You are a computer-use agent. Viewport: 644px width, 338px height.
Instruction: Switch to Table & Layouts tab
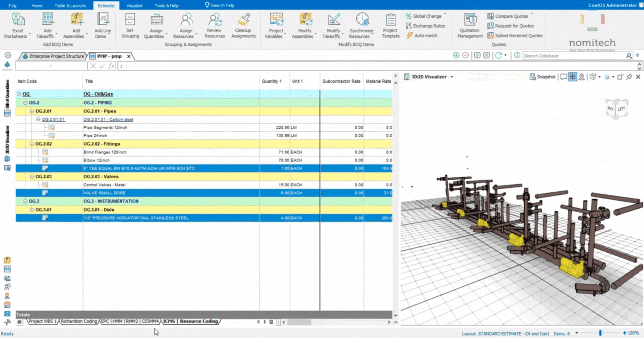click(x=70, y=5)
